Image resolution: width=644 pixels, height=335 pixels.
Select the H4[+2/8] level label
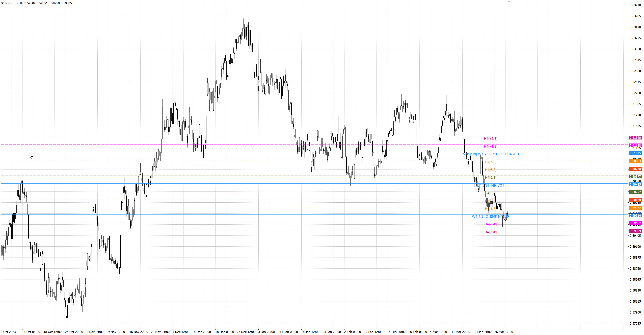pyautogui.click(x=491, y=139)
